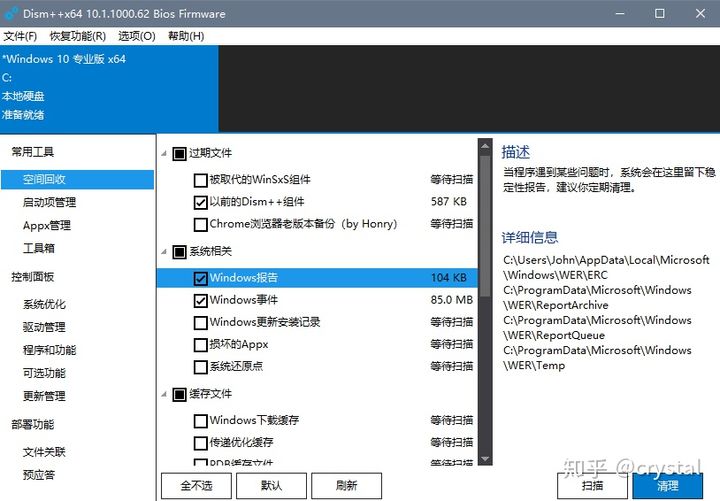Image resolution: width=720 pixels, height=501 pixels.
Task: Uncheck the Windows事件 checkbox
Action: pos(201,300)
